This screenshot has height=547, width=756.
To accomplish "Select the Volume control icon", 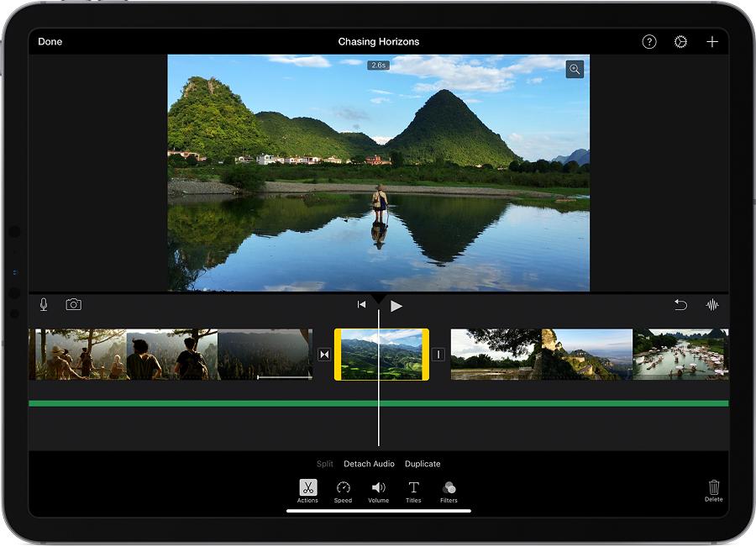I will click(377, 488).
